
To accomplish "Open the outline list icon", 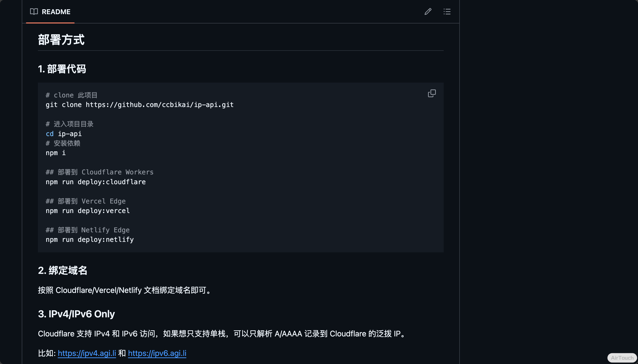I will [x=447, y=11].
